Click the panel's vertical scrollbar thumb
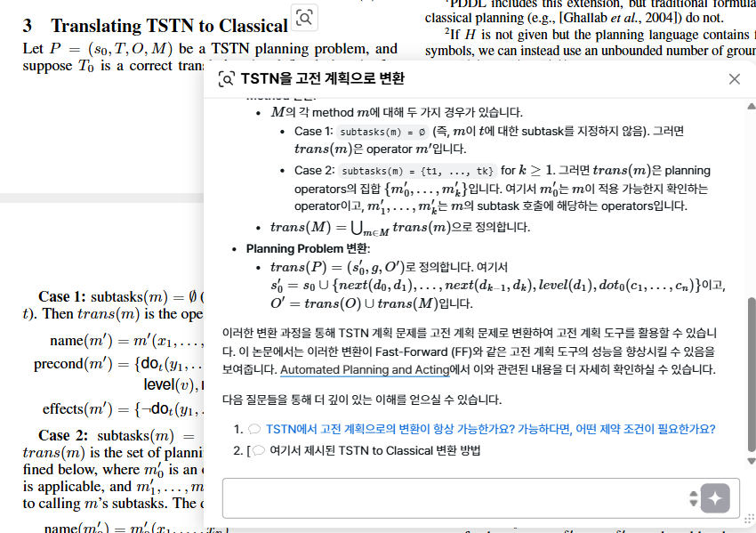The height and width of the screenshot is (533, 756). pyautogui.click(x=752, y=376)
